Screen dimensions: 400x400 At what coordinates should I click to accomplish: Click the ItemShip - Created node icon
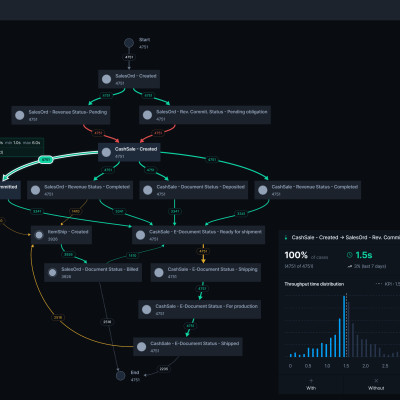(39, 235)
